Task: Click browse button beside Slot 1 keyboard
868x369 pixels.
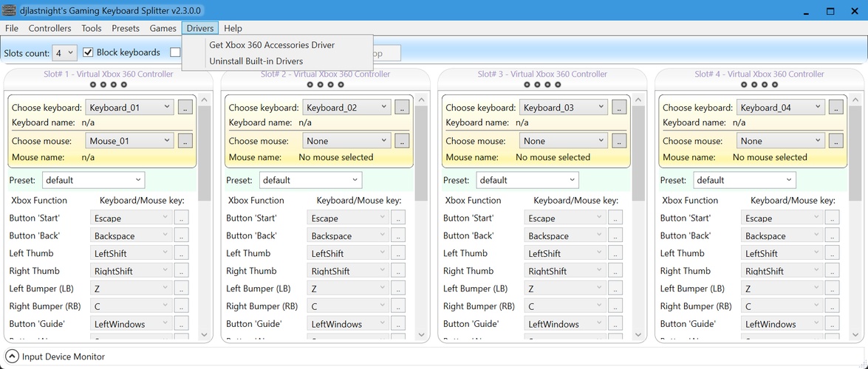Action: (185, 107)
